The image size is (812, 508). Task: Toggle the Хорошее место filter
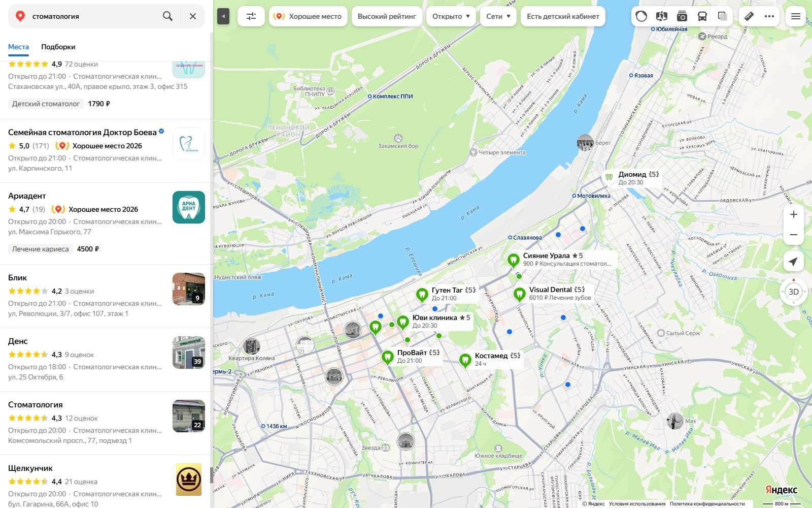pyautogui.click(x=308, y=16)
